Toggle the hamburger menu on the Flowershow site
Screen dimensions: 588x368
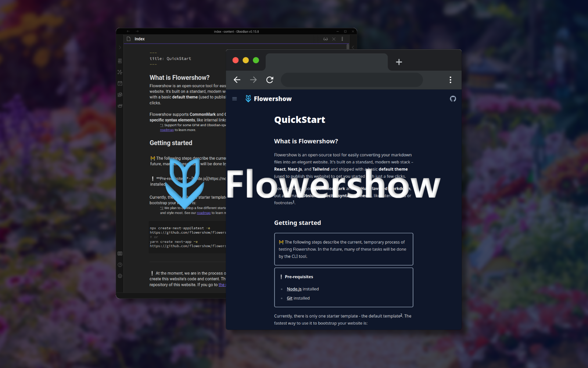pos(234,99)
